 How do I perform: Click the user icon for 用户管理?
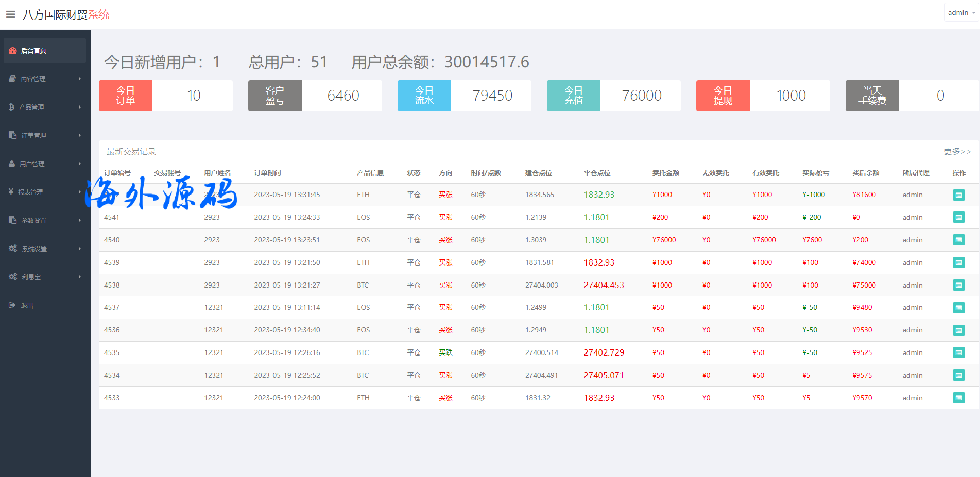12,164
